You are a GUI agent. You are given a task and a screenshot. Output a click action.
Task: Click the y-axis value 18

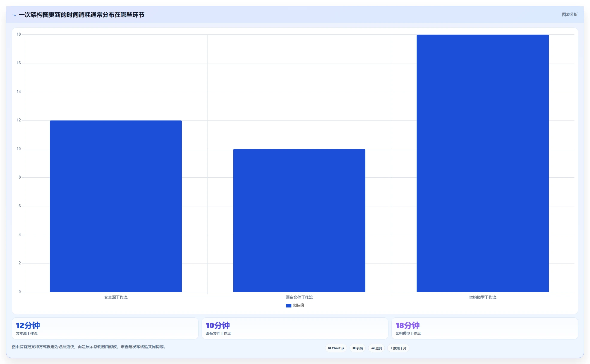(x=19, y=34)
